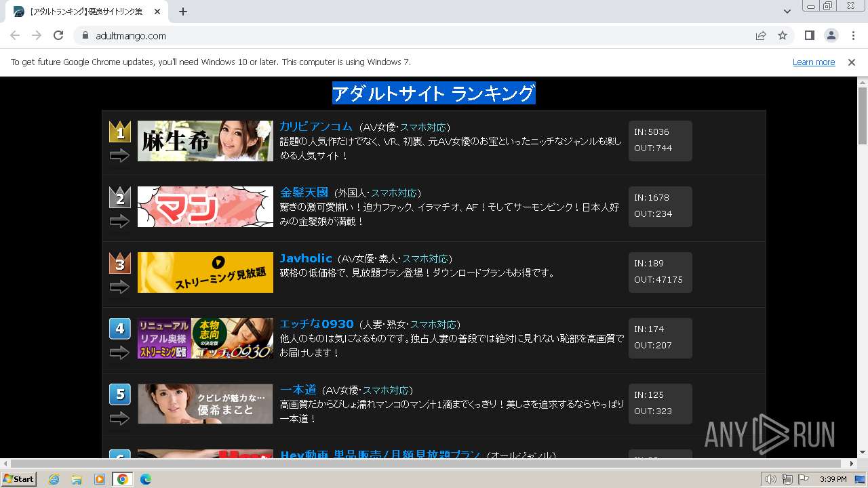The height and width of the screenshot is (488, 868).
Task: Click the rank 4 banner thumbnail
Action: point(205,338)
